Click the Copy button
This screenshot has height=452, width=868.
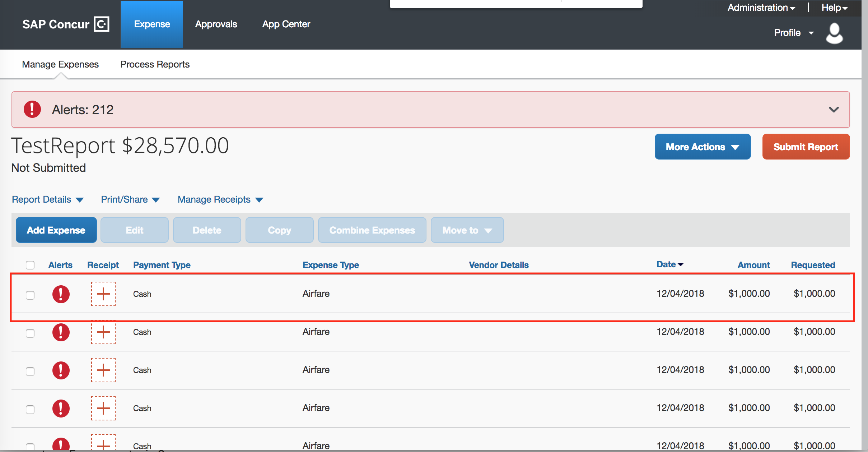point(280,230)
